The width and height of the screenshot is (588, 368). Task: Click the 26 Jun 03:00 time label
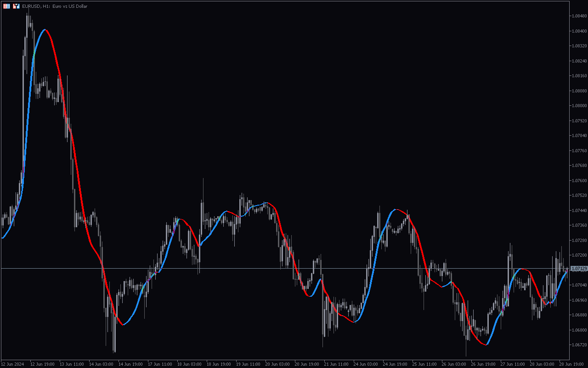pyautogui.click(x=454, y=364)
